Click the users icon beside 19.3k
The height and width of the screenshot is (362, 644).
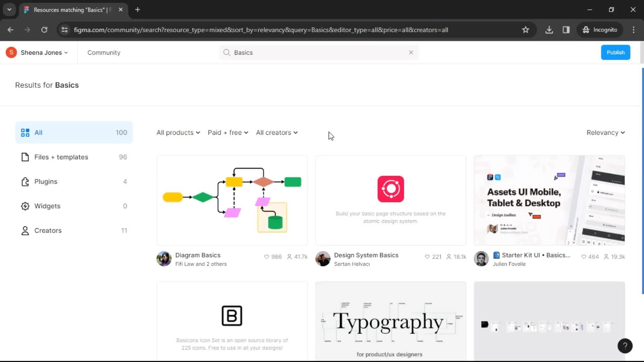click(x=606, y=257)
